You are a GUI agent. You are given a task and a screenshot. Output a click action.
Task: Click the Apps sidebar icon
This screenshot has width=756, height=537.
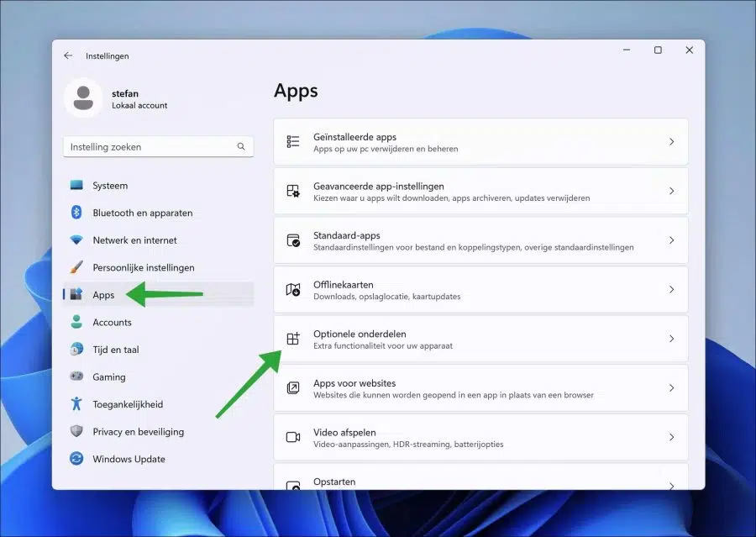click(76, 294)
